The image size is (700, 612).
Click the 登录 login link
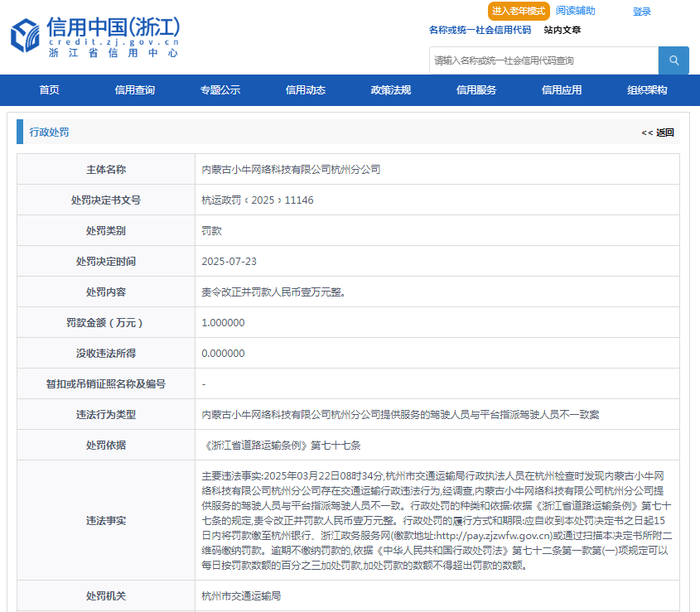[642, 12]
